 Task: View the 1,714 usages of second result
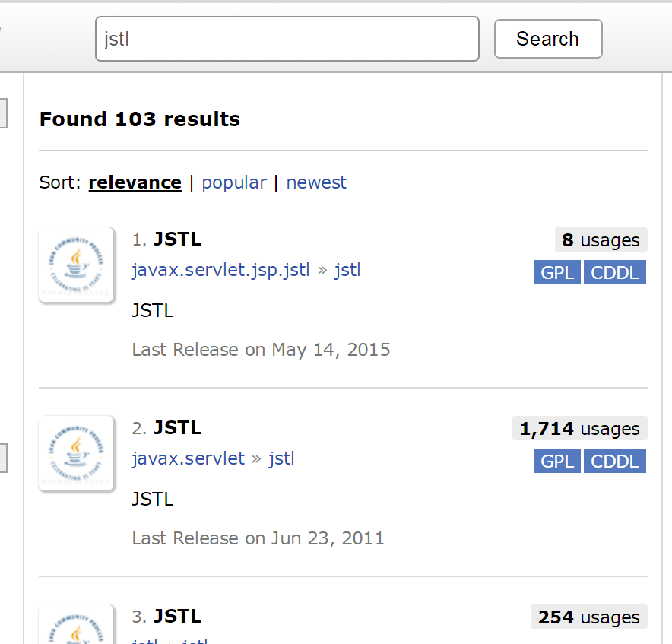point(579,429)
